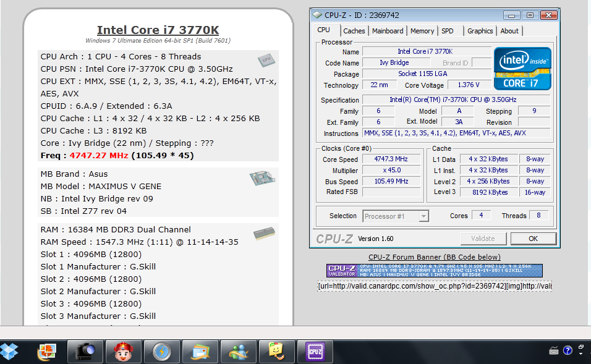Screen dimensions: 591x364
Task: Click the Instructions field in CPU-Z
Action: coord(456,133)
